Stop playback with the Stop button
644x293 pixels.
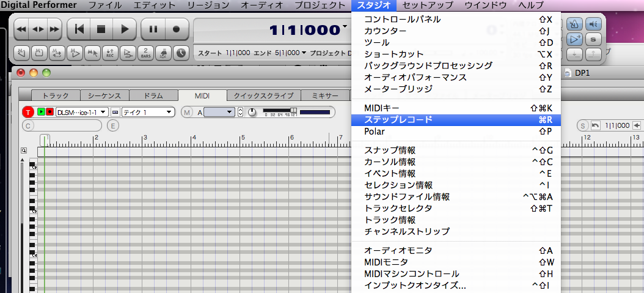[x=101, y=29]
